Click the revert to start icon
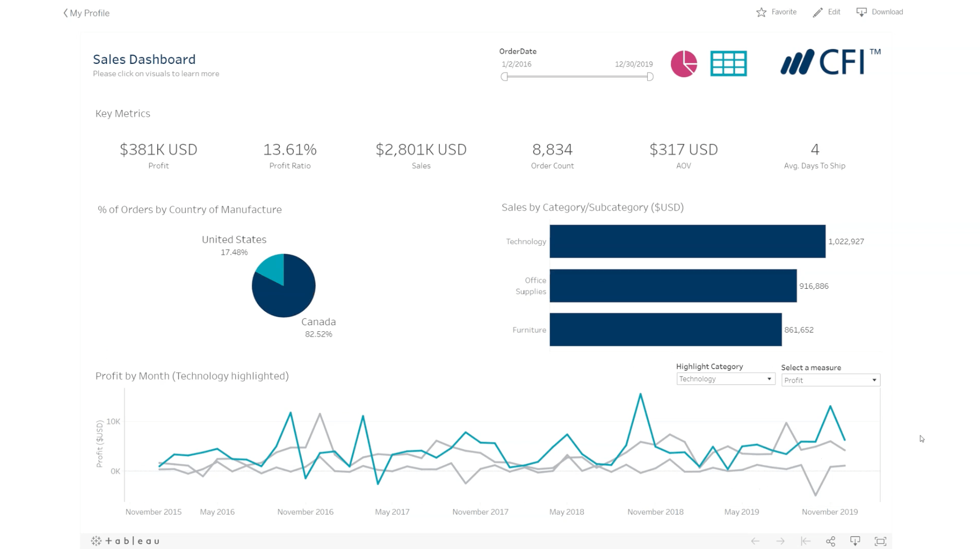This screenshot has width=980, height=549. (805, 541)
